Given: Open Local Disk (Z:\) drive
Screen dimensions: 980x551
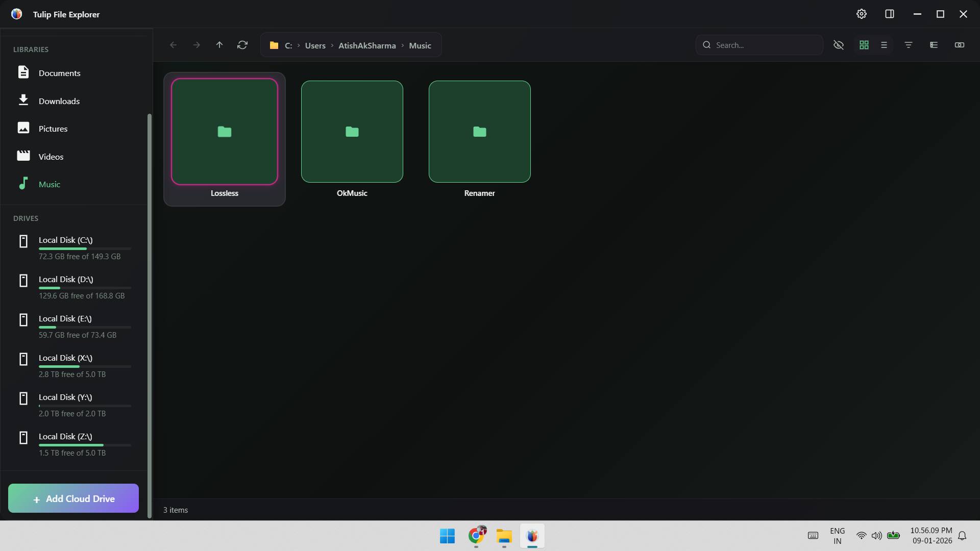Looking at the screenshot, I should [65, 436].
